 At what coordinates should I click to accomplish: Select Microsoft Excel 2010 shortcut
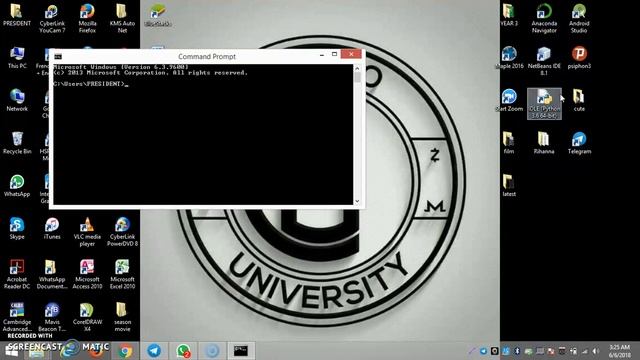(122, 275)
